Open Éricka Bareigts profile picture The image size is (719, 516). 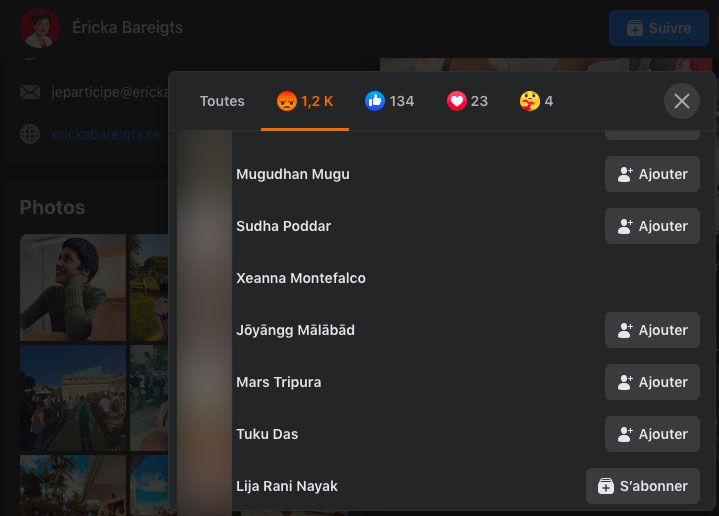pos(40,28)
